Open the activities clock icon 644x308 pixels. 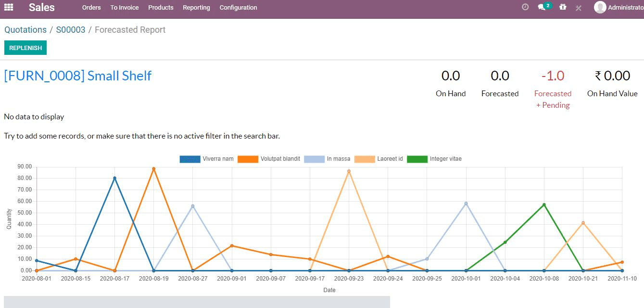525,7
